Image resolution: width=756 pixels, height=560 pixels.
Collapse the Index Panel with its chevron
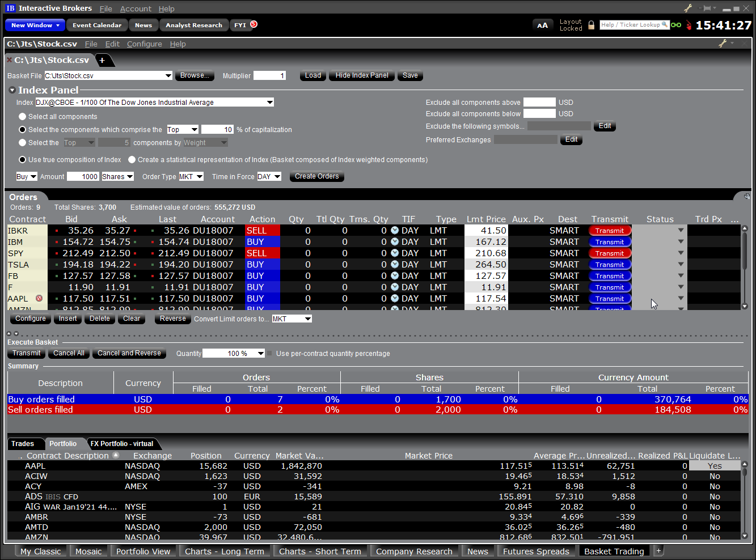pyautogui.click(x=12, y=90)
